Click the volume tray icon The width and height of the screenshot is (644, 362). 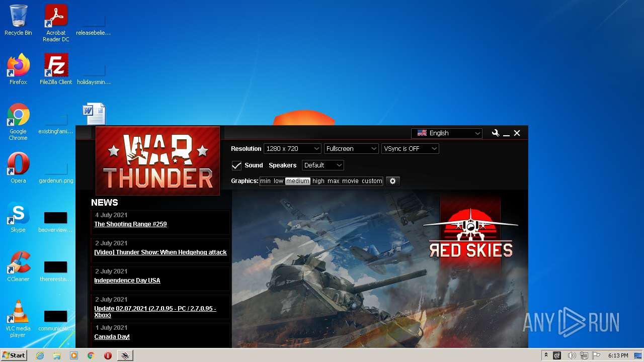tap(572, 355)
